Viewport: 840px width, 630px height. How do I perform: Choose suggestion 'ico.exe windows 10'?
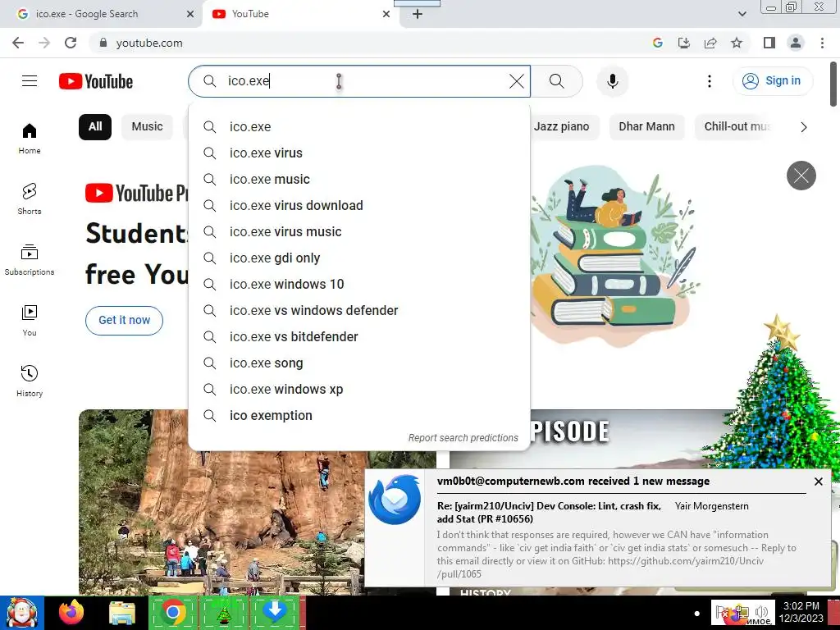pos(359,285)
